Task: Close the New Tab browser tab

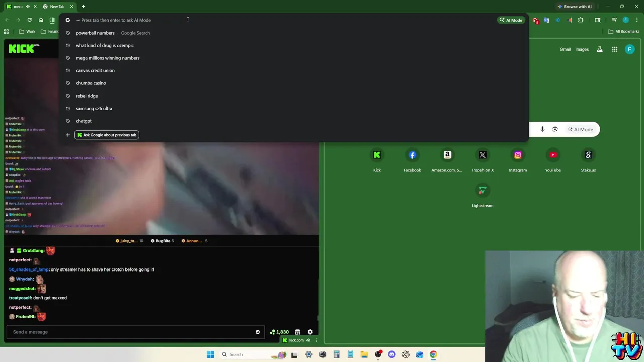Action: click(71, 6)
